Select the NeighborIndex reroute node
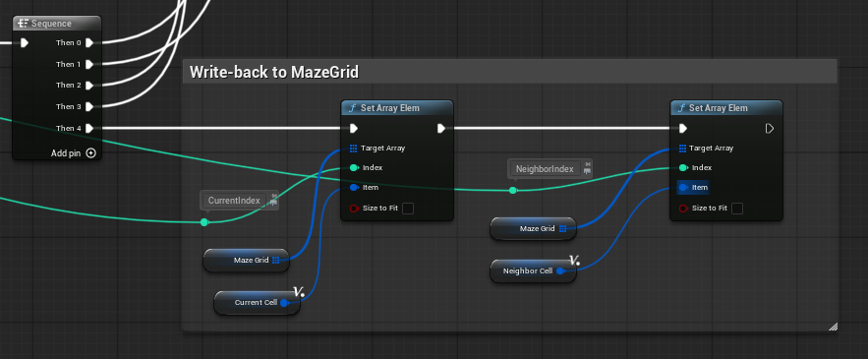This screenshot has height=359, width=868. pyautogui.click(x=512, y=191)
